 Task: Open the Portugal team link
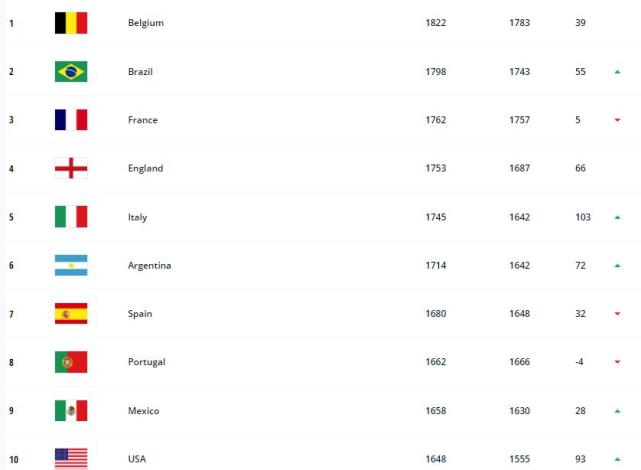[x=147, y=362]
